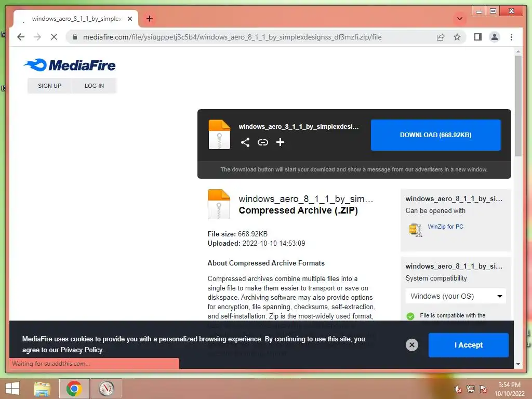This screenshot has width=532, height=399.
Task: Click the scrollbar down arrow
Action: 518,364
